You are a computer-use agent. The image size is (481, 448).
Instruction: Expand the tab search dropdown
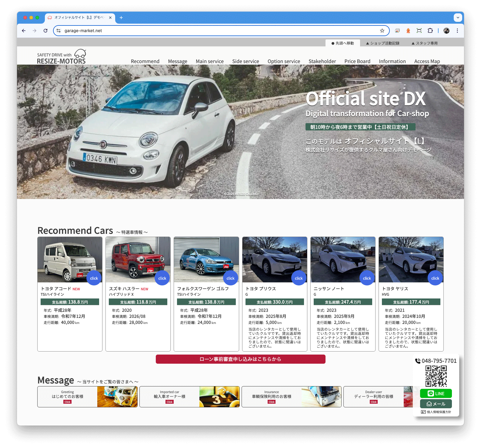(458, 18)
